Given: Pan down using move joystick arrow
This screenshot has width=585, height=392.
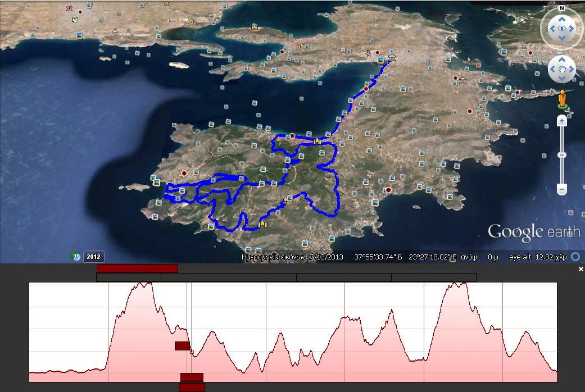Looking at the screenshot, I should coord(561,79).
